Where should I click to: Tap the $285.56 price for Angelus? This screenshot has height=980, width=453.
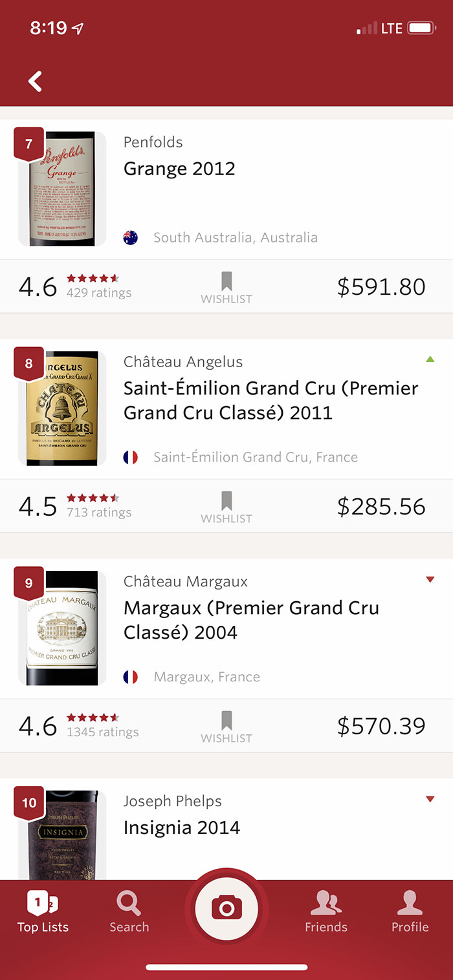click(x=381, y=507)
